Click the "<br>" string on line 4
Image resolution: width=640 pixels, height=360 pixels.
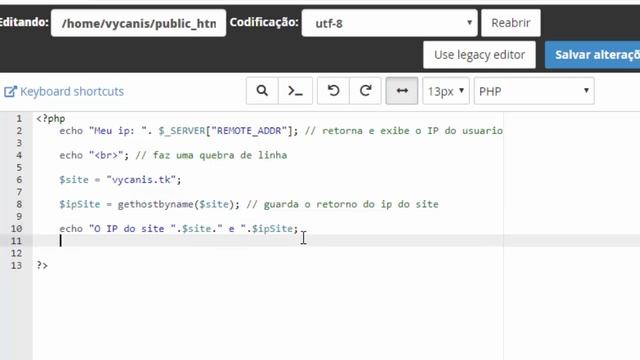106,156
